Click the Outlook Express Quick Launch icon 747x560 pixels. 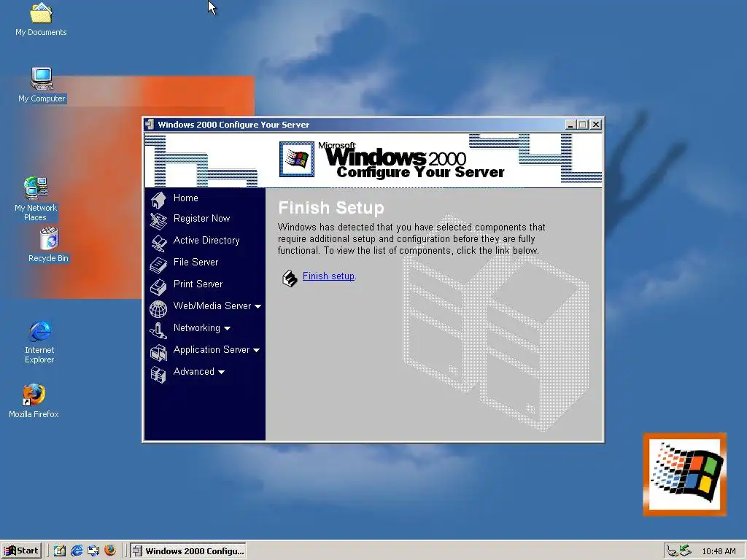[93, 551]
